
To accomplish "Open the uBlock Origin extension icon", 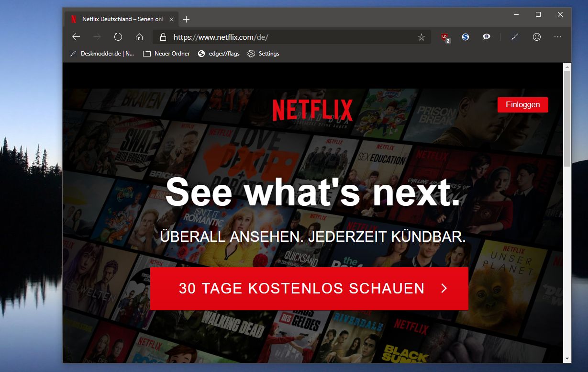I will click(445, 37).
